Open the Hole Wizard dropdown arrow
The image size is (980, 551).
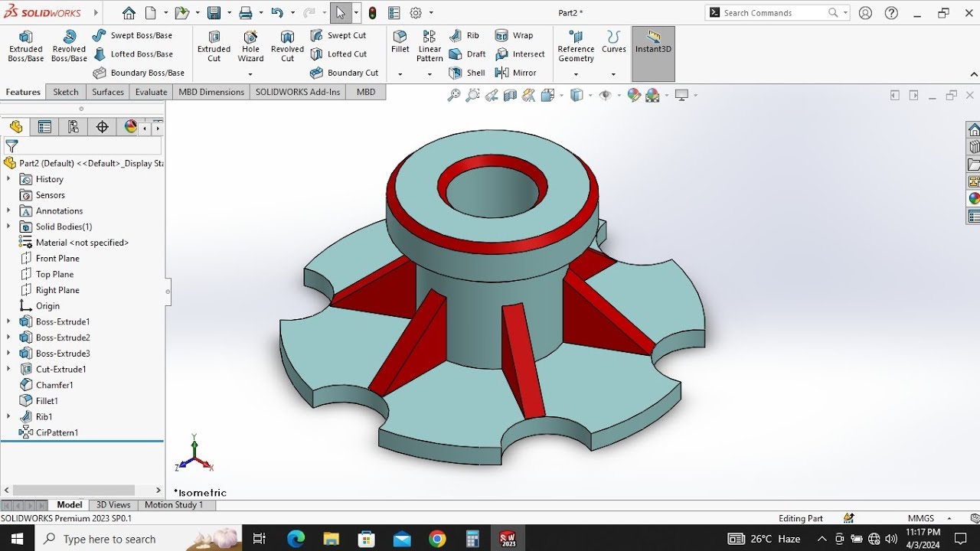pyautogui.click(x=250, y=74)
